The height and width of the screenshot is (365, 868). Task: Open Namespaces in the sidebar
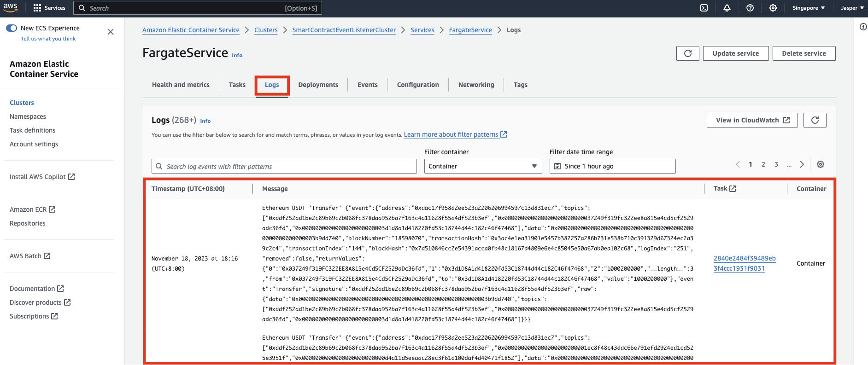[28, 116]
